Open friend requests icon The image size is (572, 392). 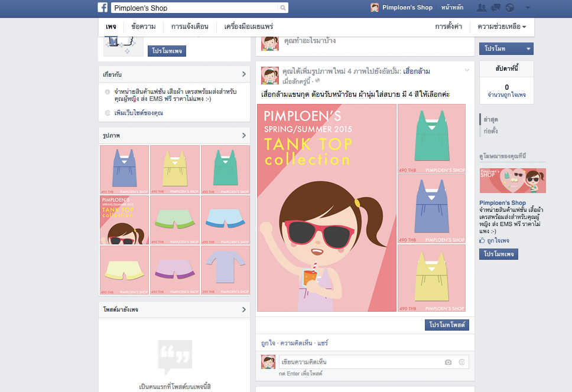click(482, 7)
